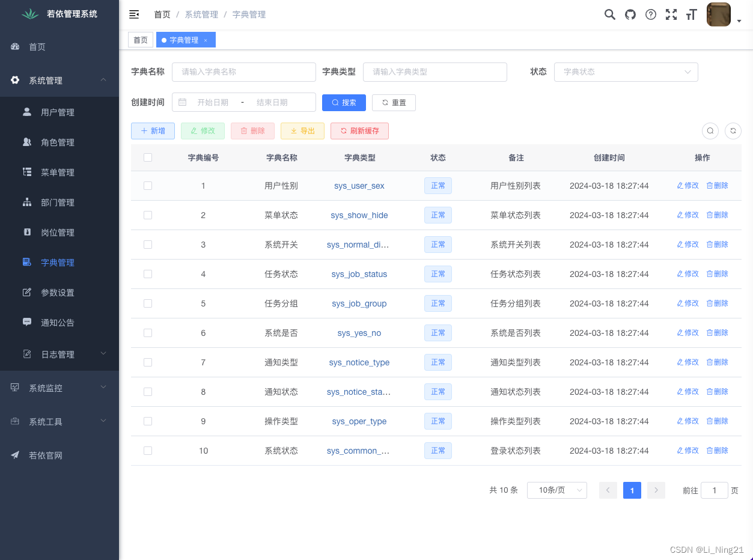Viewport: 753px width, 560px height.
Task: Collapse the sidebar using the hamburger icon
Action: 133,14
